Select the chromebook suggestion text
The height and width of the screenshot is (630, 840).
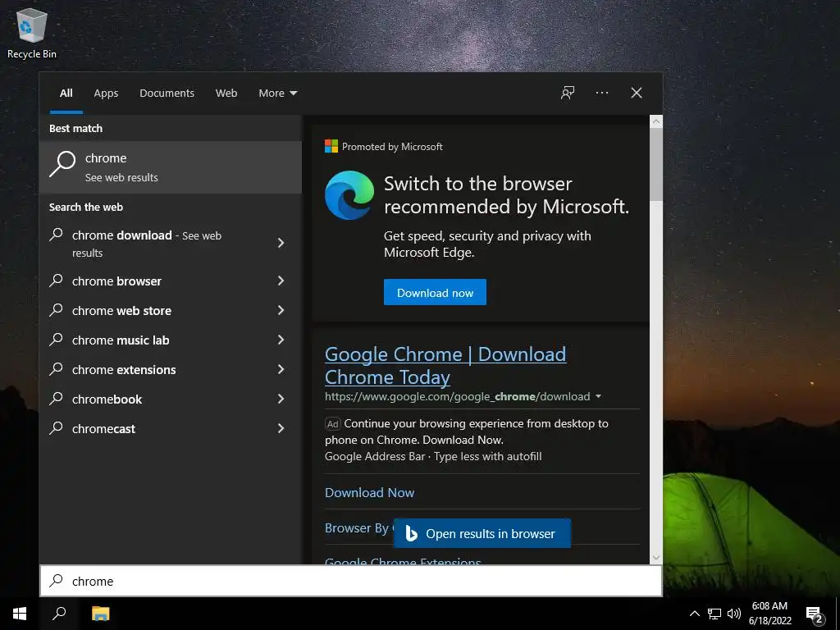click(107, 399)
